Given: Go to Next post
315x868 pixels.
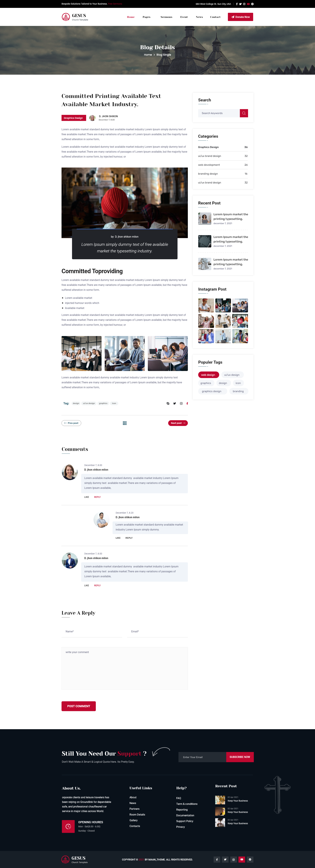Looking at the screenshot, I should pos(178,423).
